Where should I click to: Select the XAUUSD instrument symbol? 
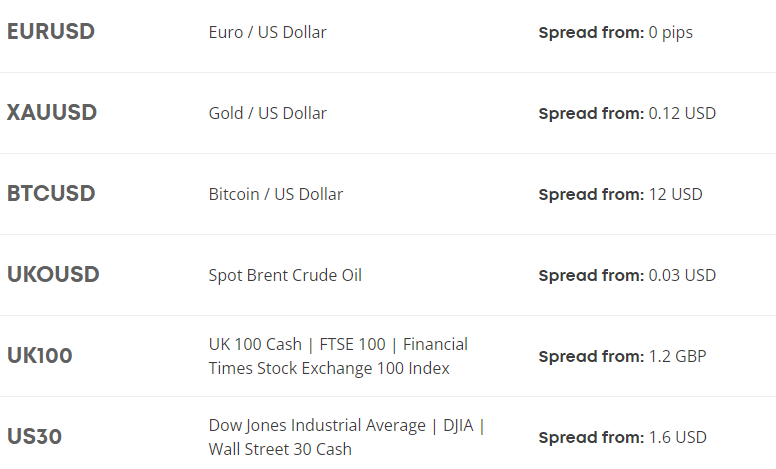pyautogui.click(x=52, y=113)
